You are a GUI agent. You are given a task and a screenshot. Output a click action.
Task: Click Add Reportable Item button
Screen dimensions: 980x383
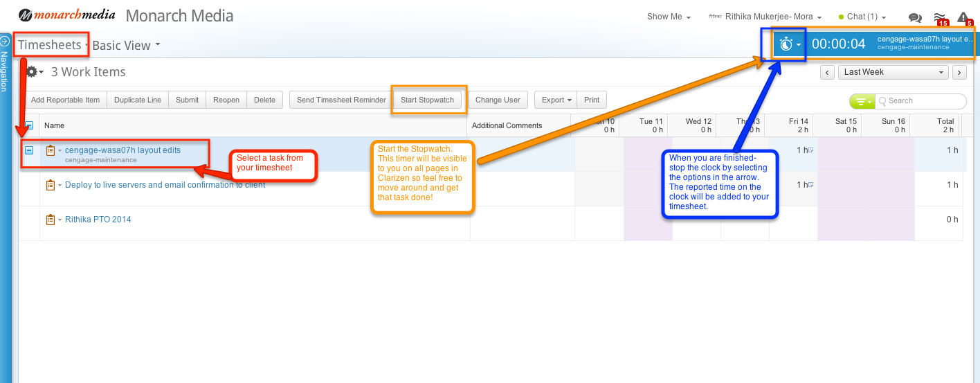point(65,100)
